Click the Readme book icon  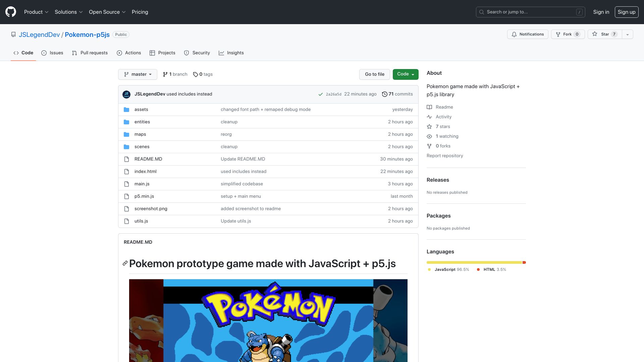click(x=429, y=107)
